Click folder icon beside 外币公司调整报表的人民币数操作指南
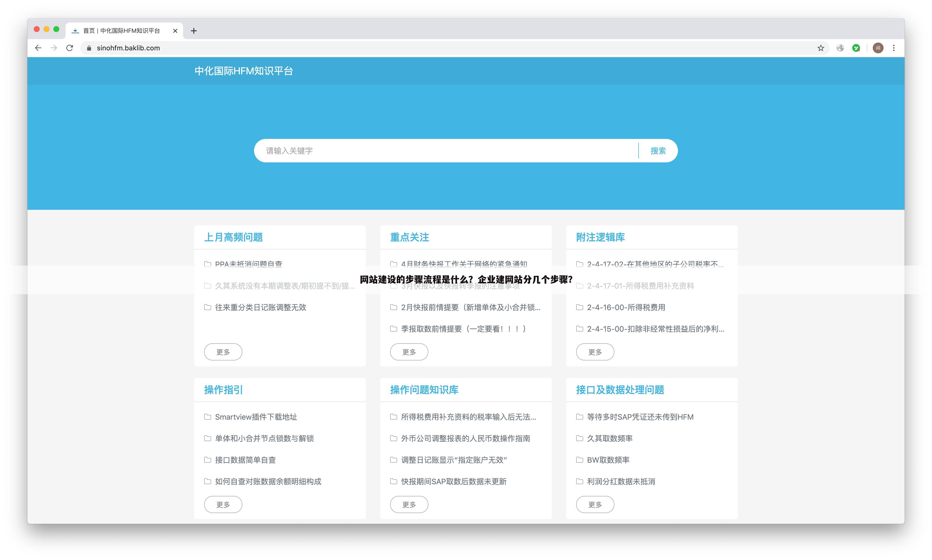 (394, 438)
